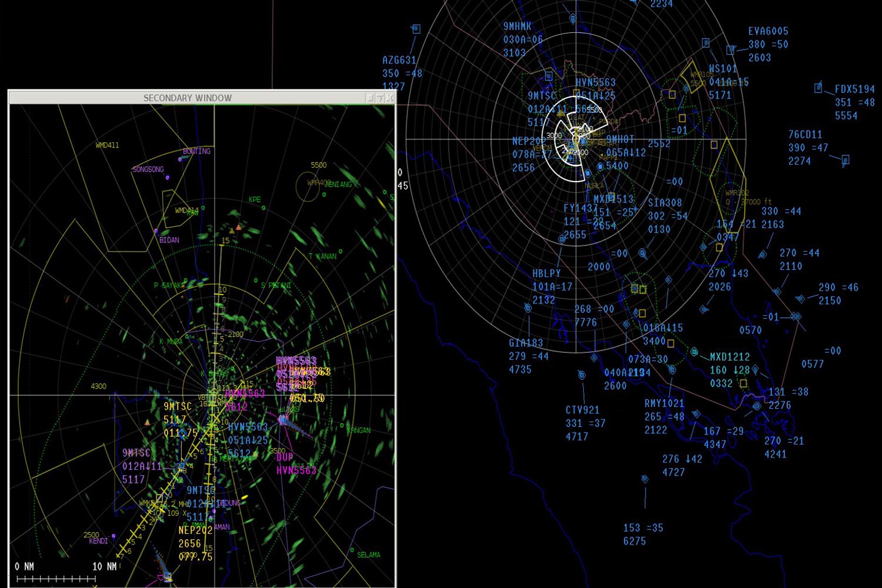Close the Secondary Window
The image size is (882, 588).
(389, 98)
